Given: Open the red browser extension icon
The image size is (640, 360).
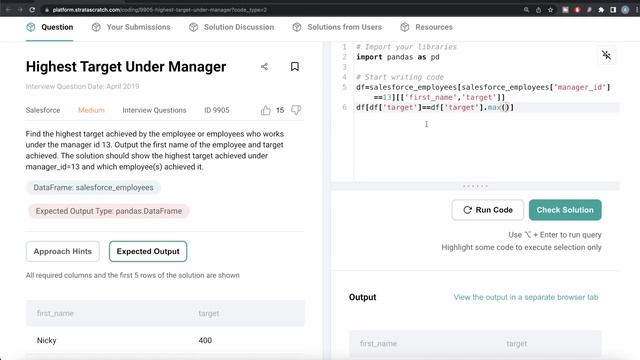Looking at the screenshot, I should pos(577,10).
